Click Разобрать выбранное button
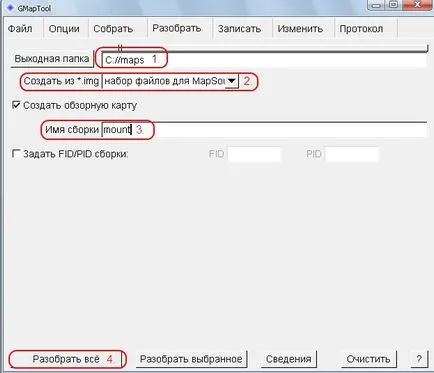434x373 pixels. [191, 359]
